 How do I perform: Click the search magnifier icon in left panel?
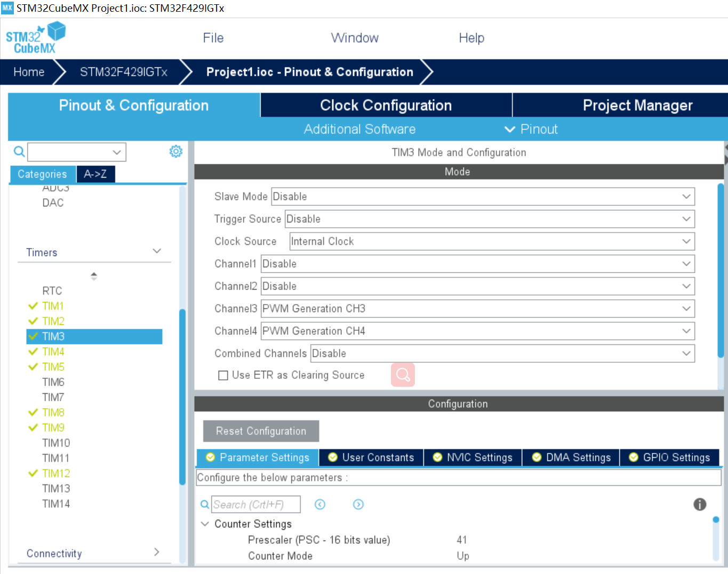point(19,152)
